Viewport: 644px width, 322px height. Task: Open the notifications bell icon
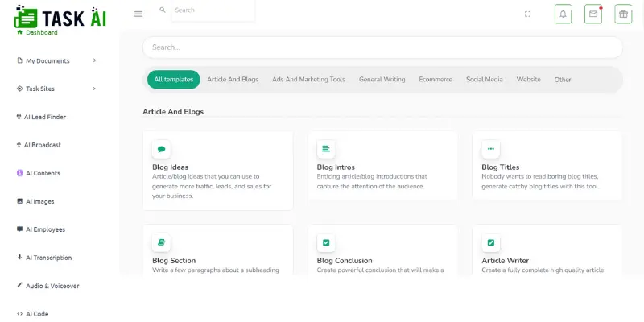tap(563, 14)
